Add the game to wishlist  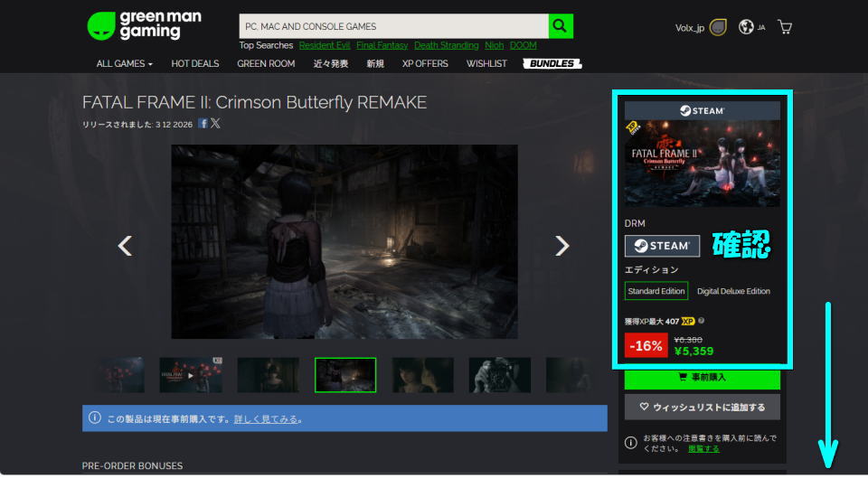[x=702, y=407]
